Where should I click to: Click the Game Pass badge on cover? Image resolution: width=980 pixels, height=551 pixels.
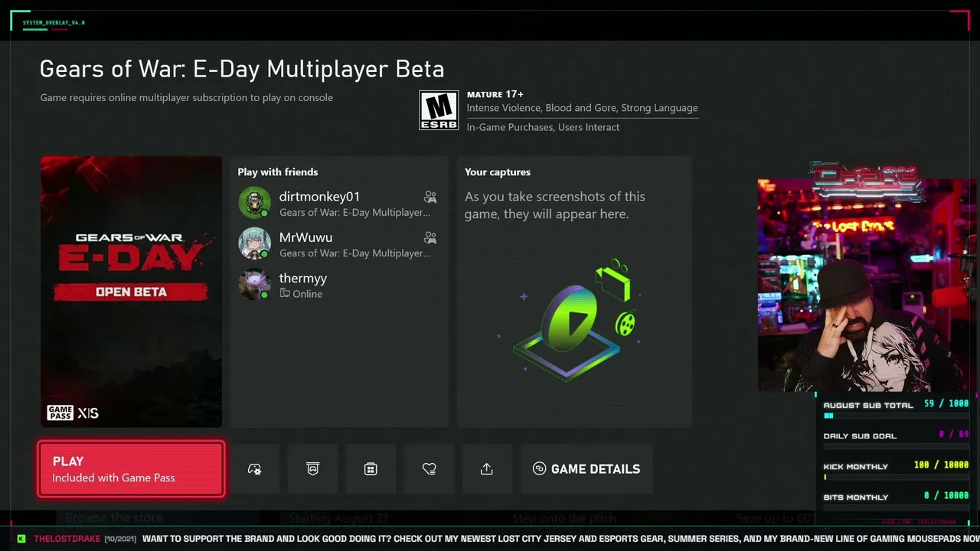60,413
